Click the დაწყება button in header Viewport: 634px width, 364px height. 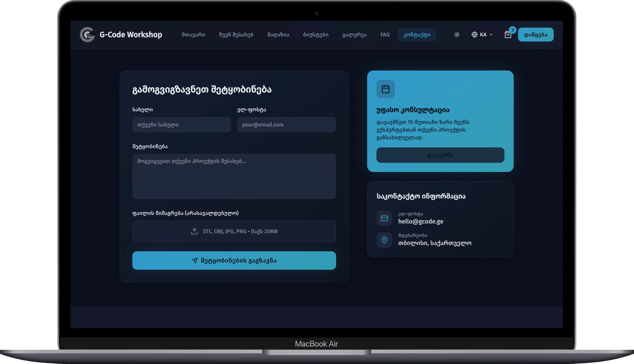[535, 34]
